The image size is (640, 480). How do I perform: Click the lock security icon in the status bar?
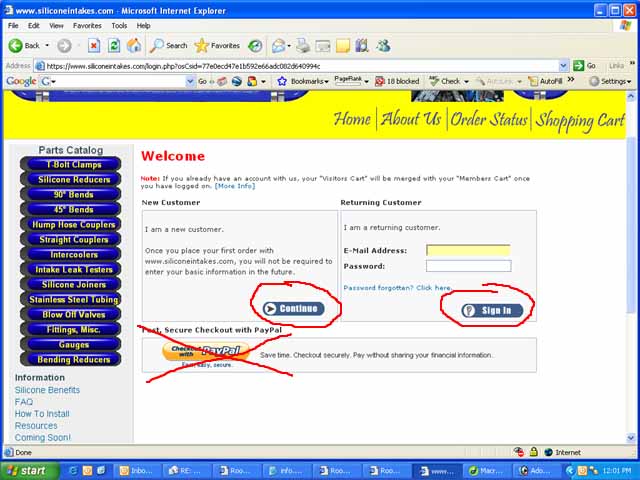coord(533,452)
